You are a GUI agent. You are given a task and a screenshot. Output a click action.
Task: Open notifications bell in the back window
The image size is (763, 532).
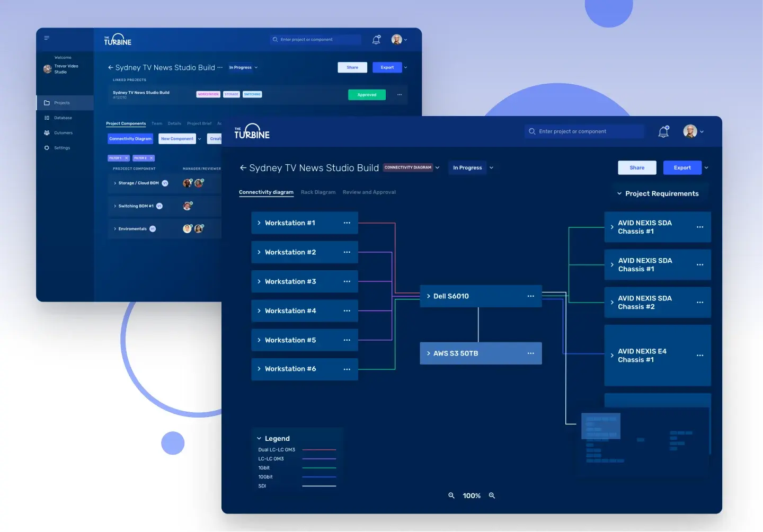pos(376,40)
